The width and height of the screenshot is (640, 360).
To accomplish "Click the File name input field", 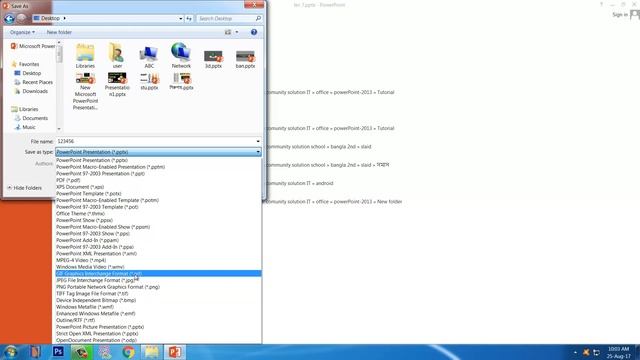I will point(155,141).
